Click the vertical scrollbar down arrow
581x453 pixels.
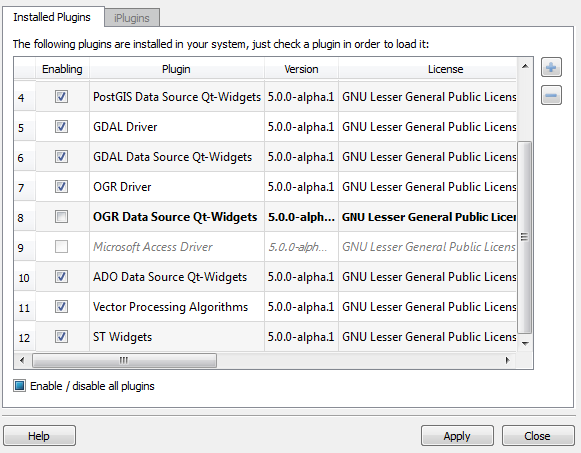click(525, 344)
